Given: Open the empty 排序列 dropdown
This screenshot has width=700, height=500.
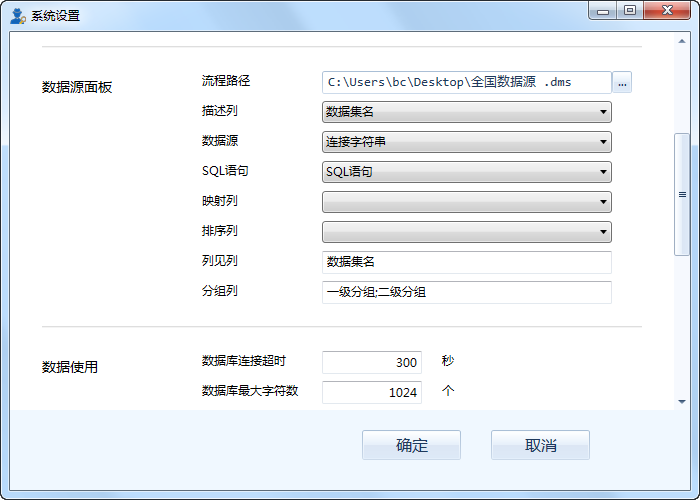Looking at the screenshot, I should click(x=467, y=232).
